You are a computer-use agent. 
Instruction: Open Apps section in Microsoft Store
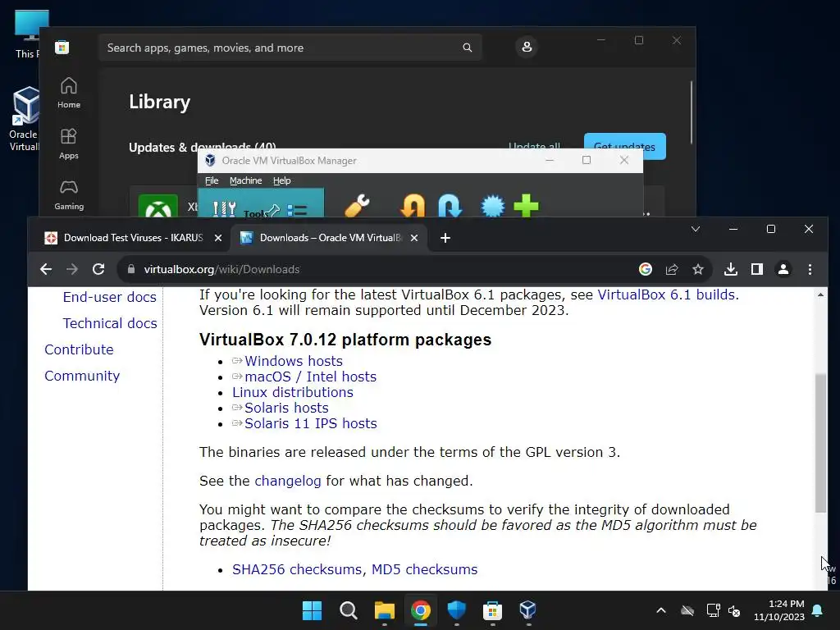(x=69, y=144)
